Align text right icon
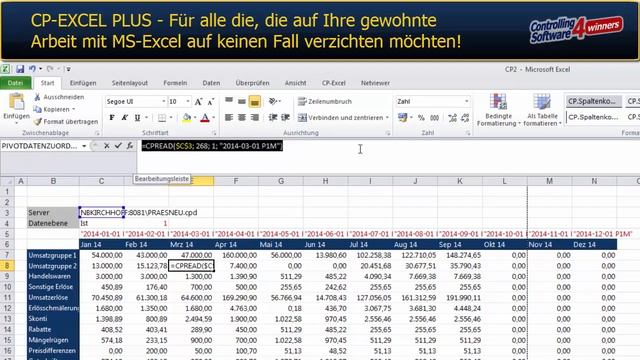640x360 pixels. pos(255,118)
